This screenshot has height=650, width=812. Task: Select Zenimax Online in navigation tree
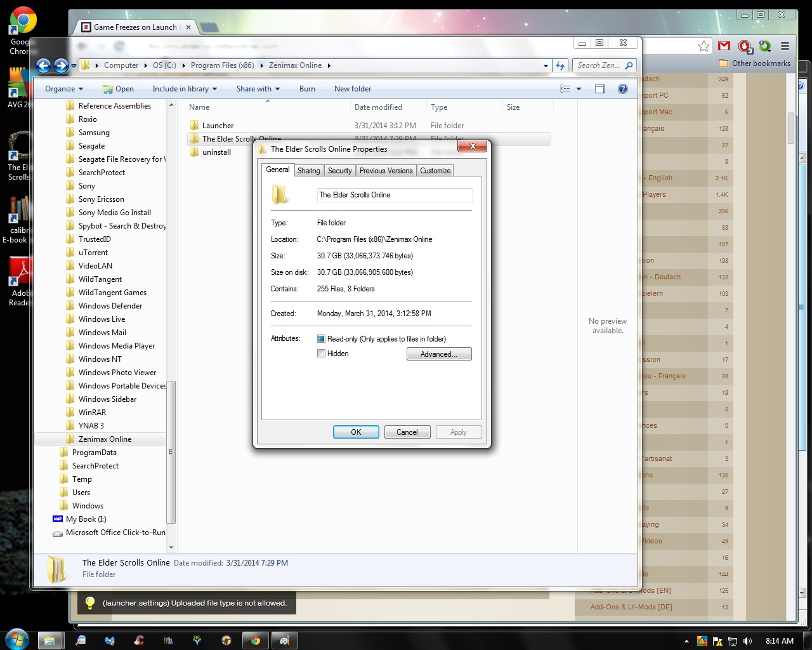[x=105, y=439]
